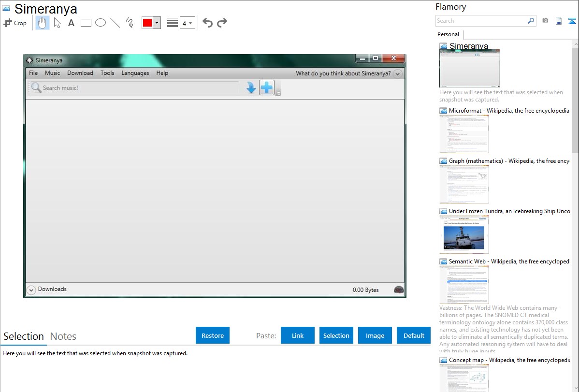Image resolution: width=579 pixels, height=392 pixels.
Task: Redo the last edit
Action: click(222, 23)
